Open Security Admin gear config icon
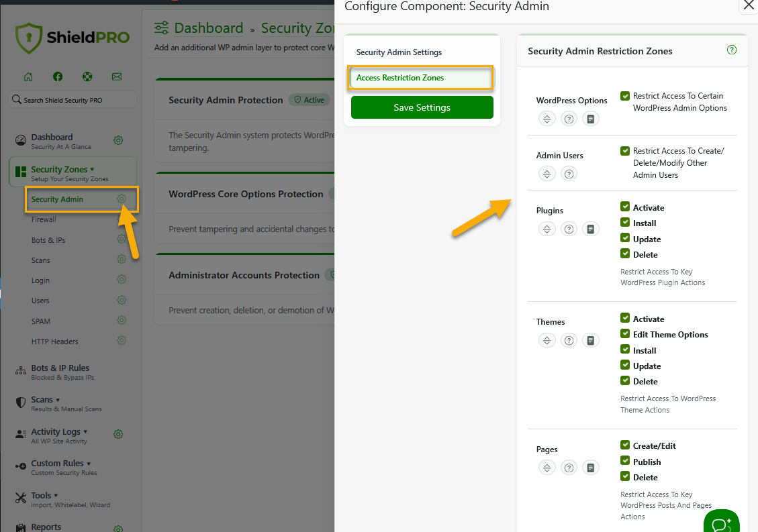The image size is (758, 532). (122, 199)
